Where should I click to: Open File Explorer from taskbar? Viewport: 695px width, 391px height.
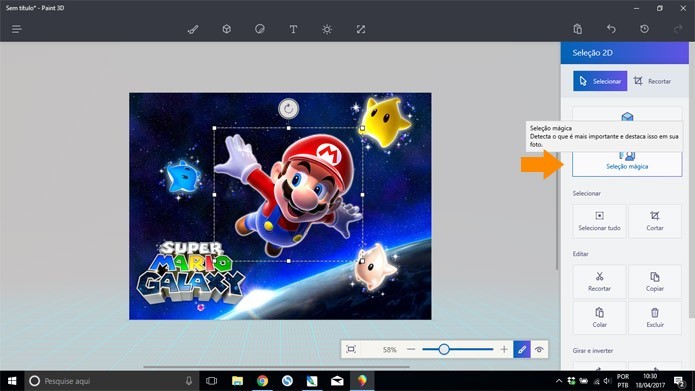click(238, 381)
